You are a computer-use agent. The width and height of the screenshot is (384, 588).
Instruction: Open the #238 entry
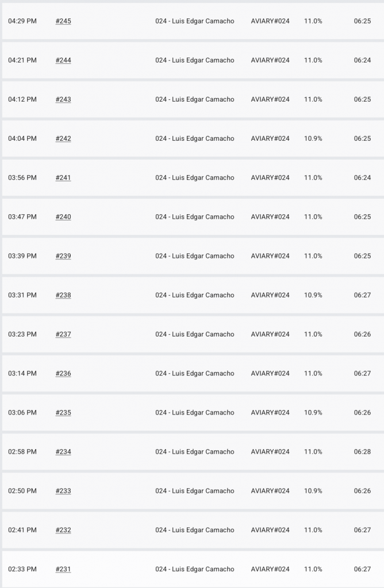pyautogui.click(x=63, y=295)
